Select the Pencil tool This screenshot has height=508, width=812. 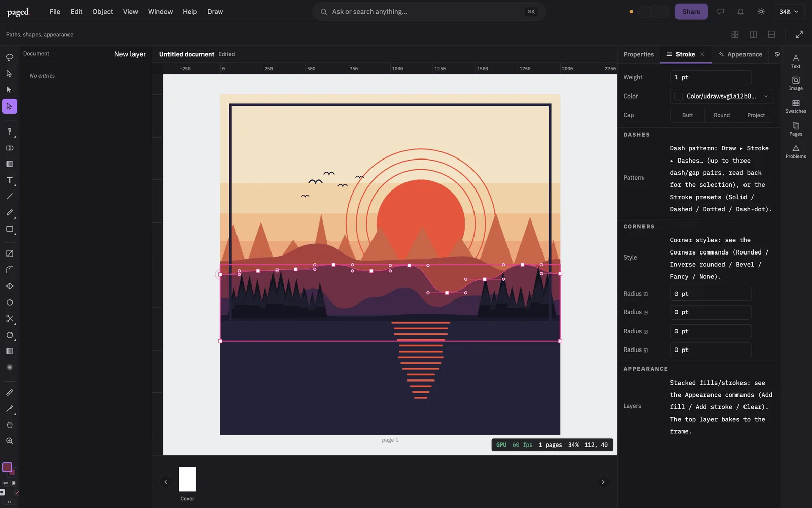(9, 213)
